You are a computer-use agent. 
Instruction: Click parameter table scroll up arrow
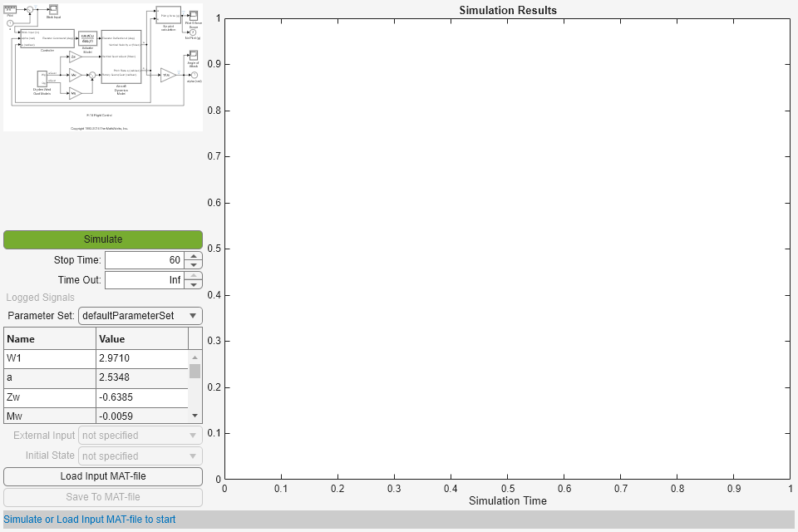tap(195, 357)
